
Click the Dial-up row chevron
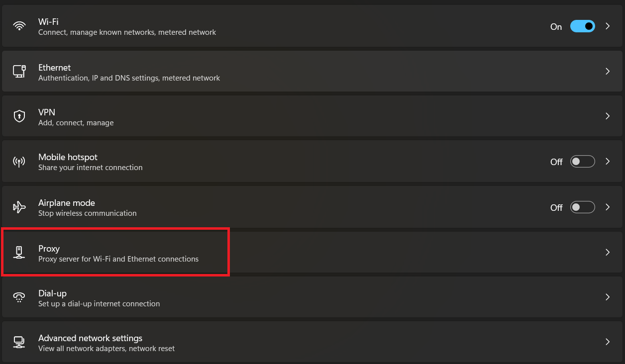pos(608,297)
